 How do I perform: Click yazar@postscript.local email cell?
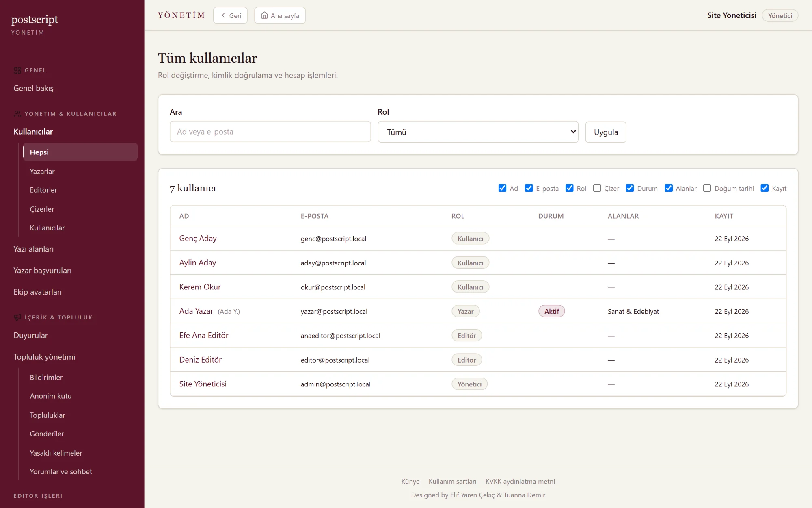point(334,312)
